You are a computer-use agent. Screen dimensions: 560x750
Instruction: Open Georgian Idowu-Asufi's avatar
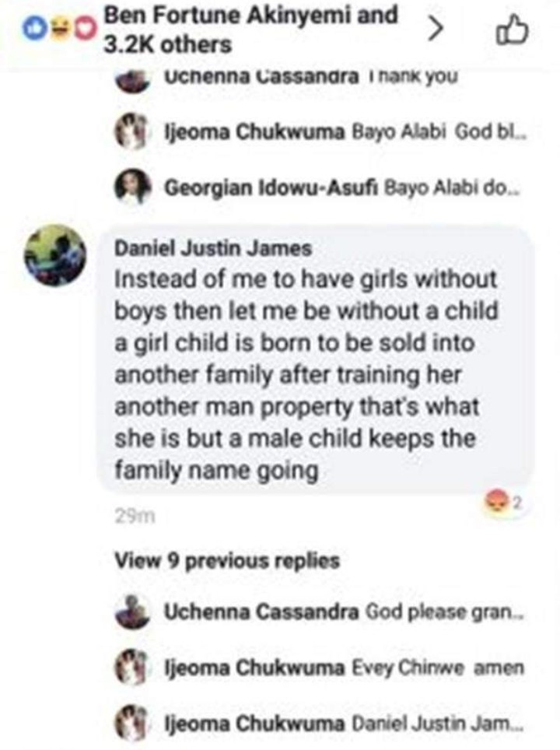[x=132, y=187]
